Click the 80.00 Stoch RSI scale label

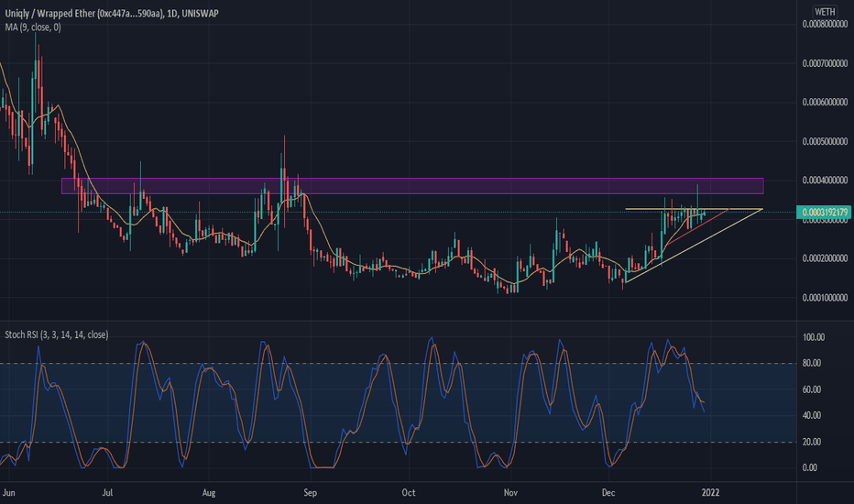[812, 363]
